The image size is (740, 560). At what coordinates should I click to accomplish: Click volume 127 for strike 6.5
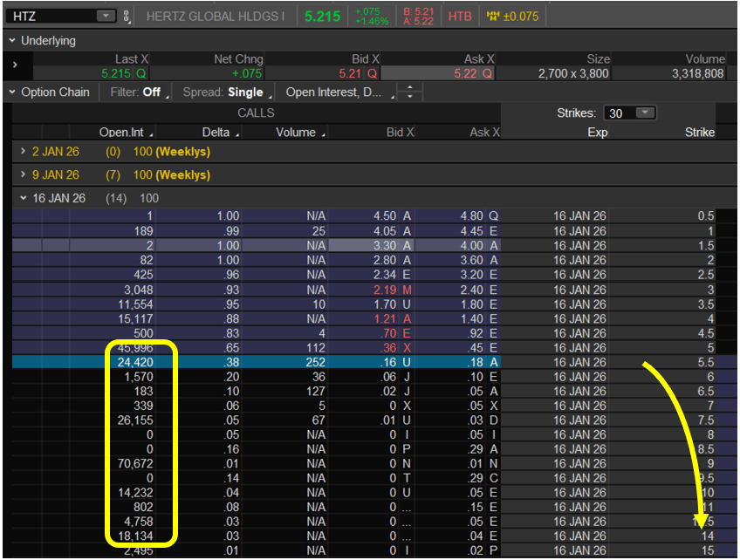point(315,391)
